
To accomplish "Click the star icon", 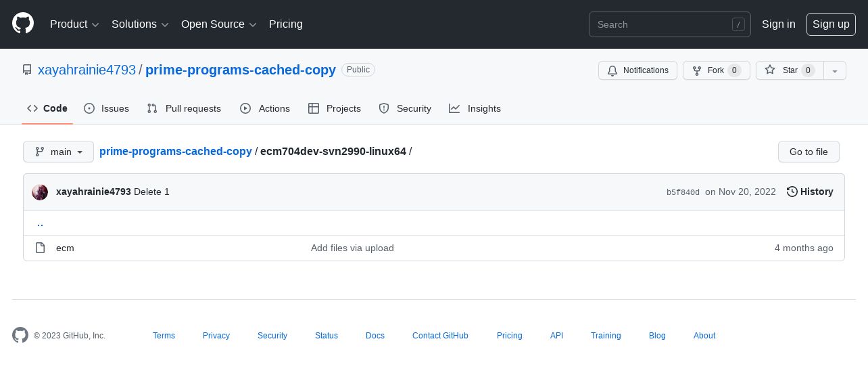I will coord(770,70).
